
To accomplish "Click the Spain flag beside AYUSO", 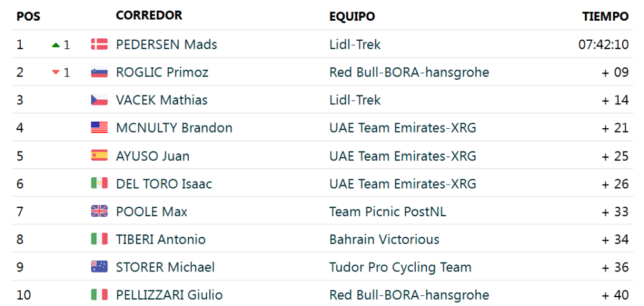I will click(99, 155).
